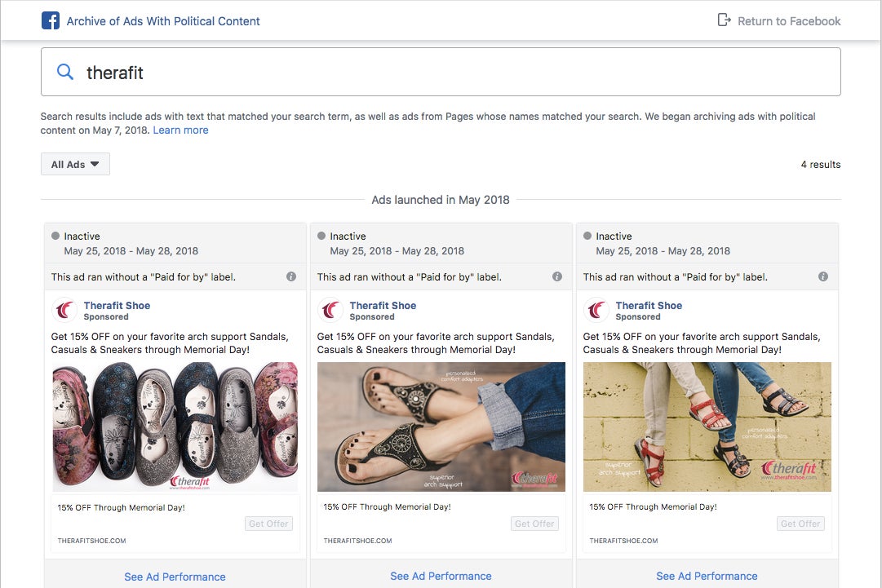Click the Paid for by notice on third ad
This screenshot has height=588, width=882.
pyautogui.click(x=676, y=276)
